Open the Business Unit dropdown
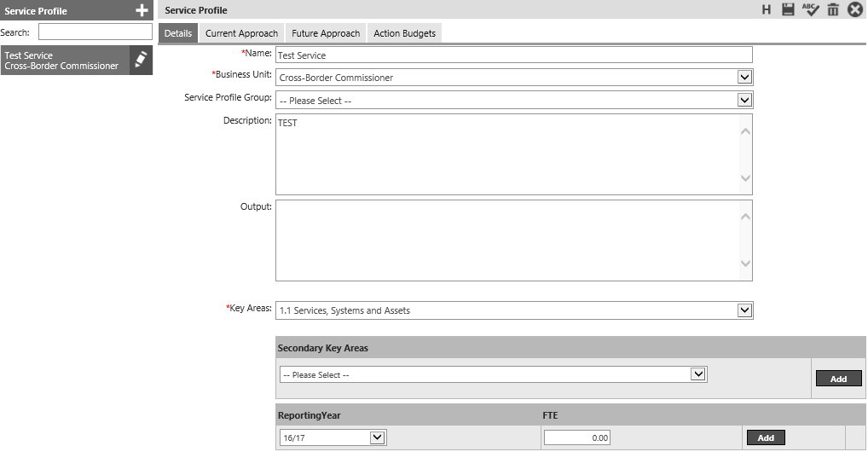Screen dimensions: 868x475 pyautogui.click(x=514, y=78)
